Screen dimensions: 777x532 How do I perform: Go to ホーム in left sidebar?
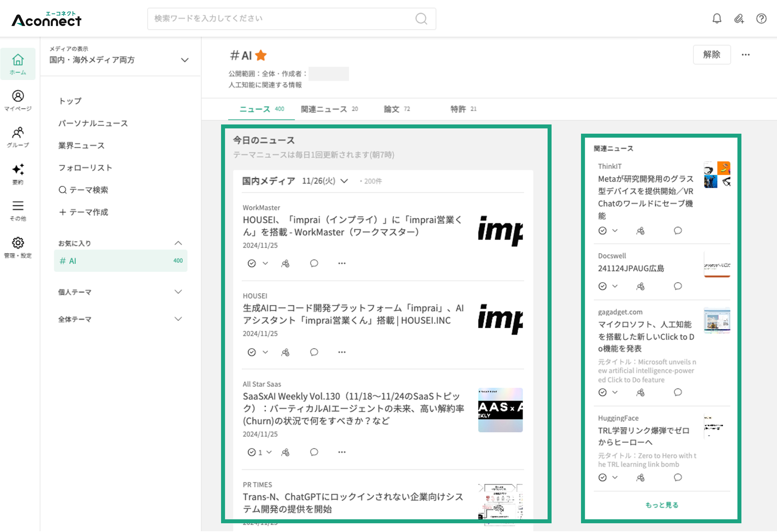click(x=18, y=64)
